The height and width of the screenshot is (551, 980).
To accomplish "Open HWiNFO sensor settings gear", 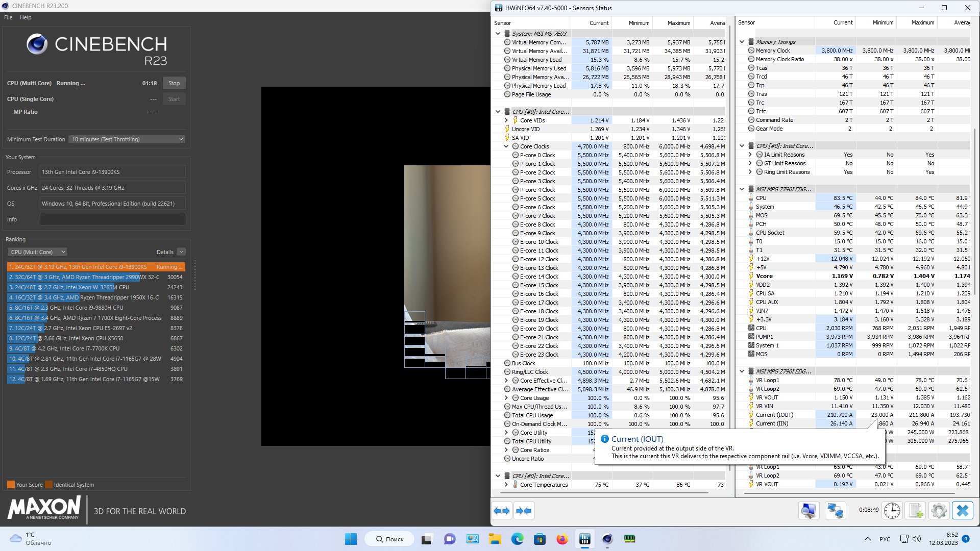I will tap(939, 511).
